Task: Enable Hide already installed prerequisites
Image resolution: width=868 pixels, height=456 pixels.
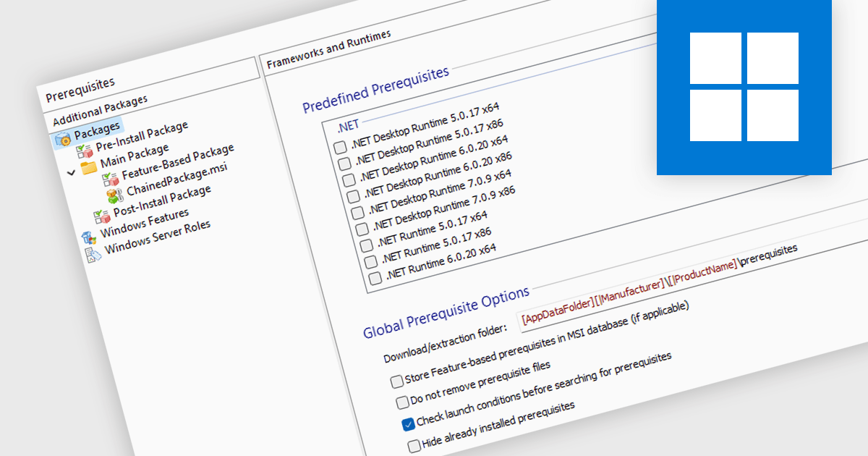Action: pos(414,445)
